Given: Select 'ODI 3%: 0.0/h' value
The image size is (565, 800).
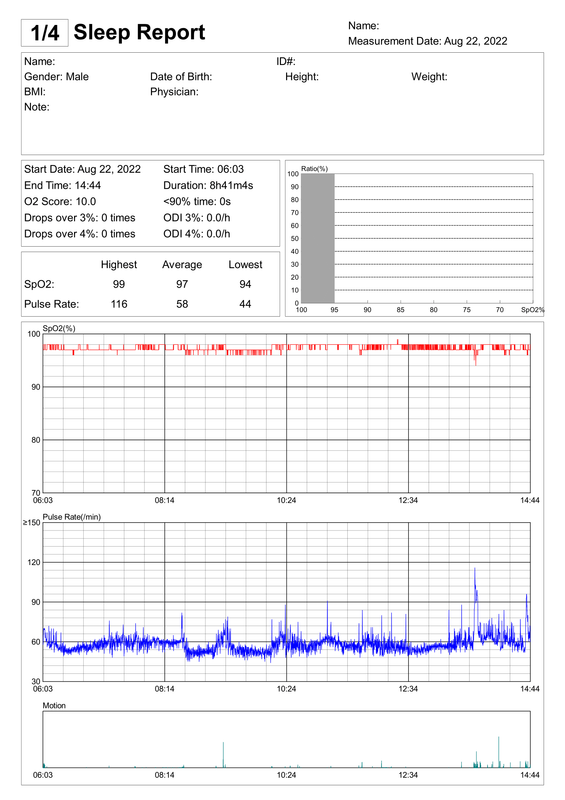Looking at the screenshot, I should point(196,218).
